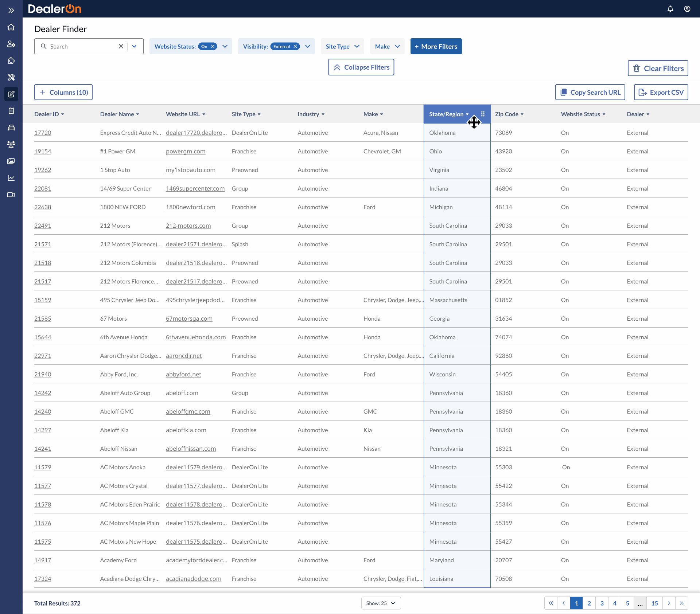Open the Make filter dropdown
The image size is (700, 614).
tap(387, 46)
